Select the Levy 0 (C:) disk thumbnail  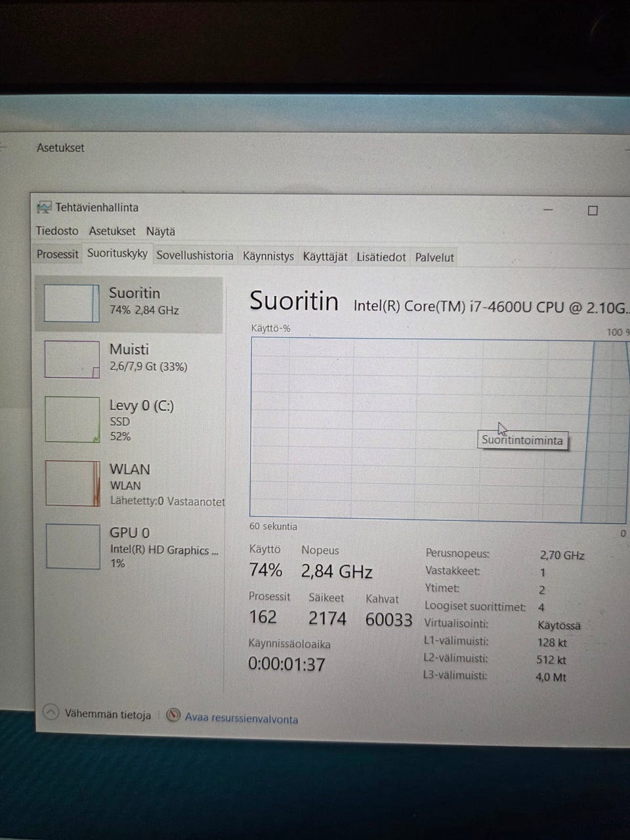pyautogui.click(x=72, y=421)
